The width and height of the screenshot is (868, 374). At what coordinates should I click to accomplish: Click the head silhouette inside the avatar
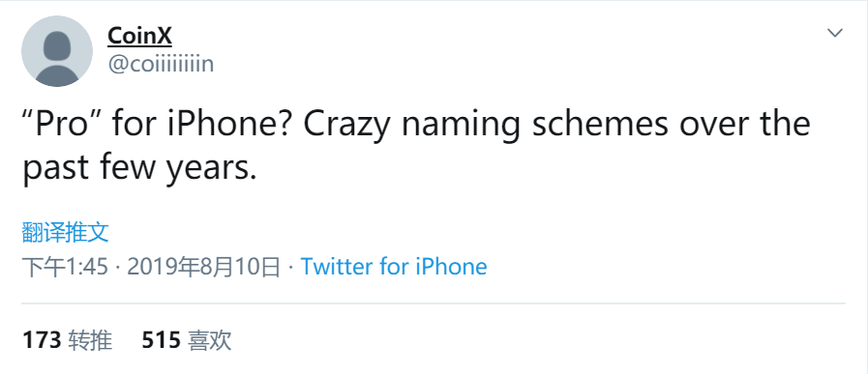[x=57, y=45]
